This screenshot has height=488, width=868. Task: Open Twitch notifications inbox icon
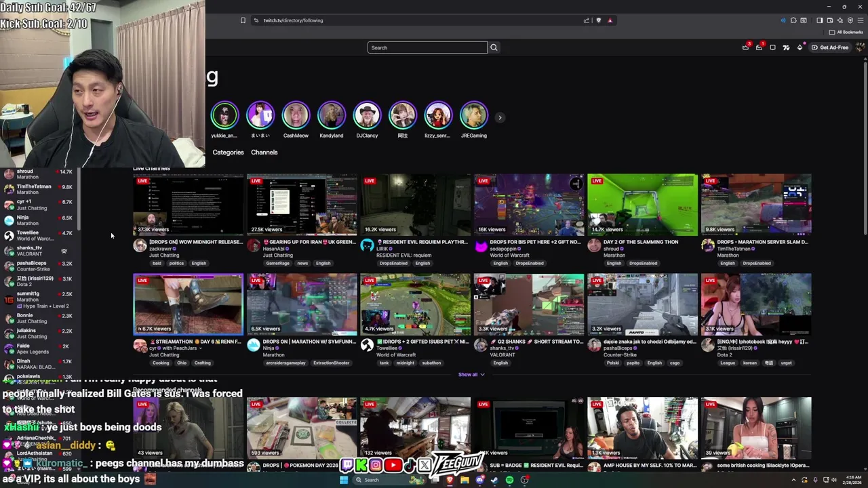(x=759, y=47)
